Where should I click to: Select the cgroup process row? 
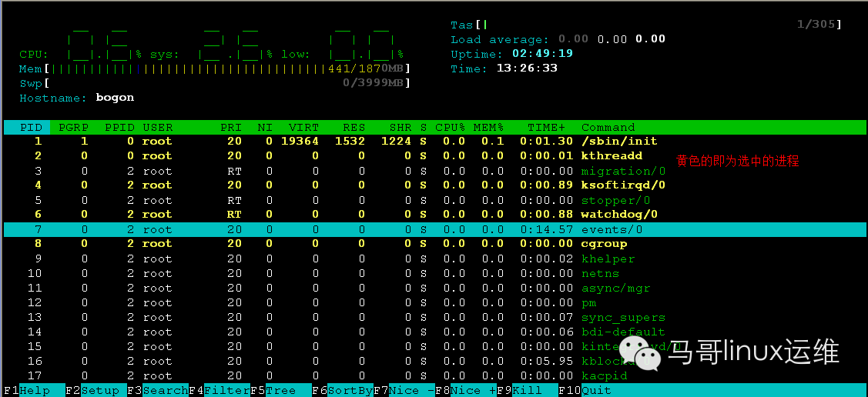pyautogui.click(x=434, y=244)
